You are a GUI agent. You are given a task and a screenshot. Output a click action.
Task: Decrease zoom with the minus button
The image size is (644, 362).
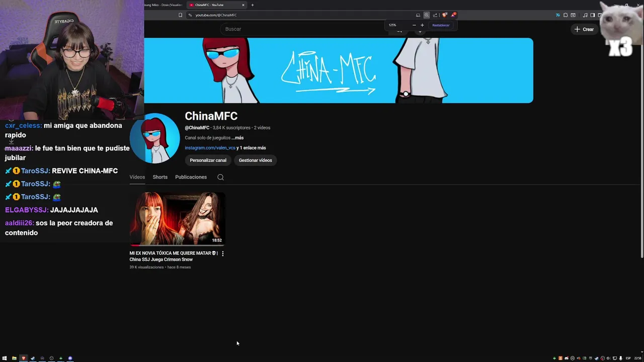click(414, 25)
